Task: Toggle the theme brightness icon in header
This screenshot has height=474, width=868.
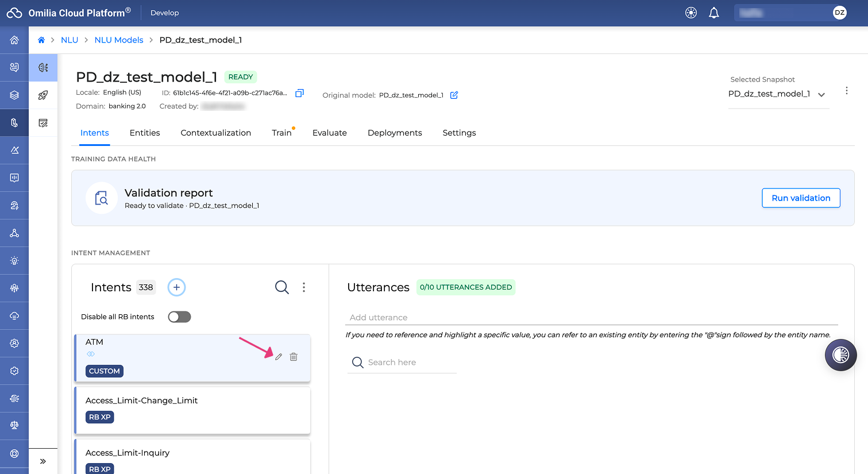Action: 691,13
